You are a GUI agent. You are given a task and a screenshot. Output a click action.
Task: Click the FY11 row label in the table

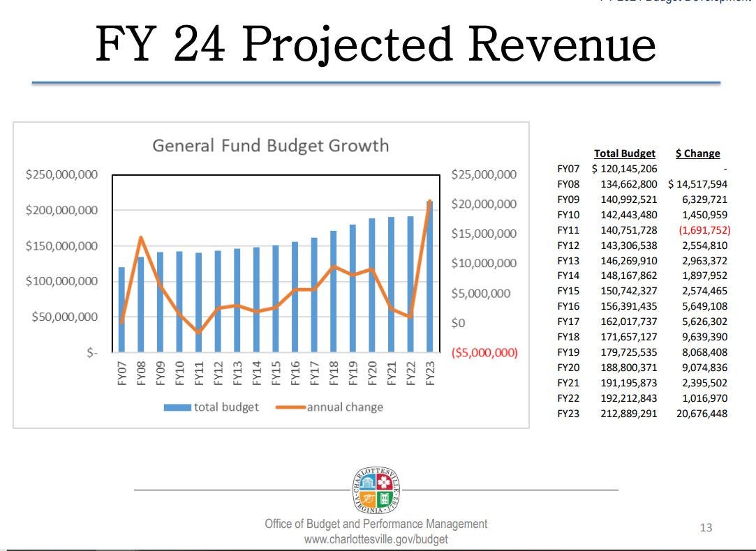568,230
